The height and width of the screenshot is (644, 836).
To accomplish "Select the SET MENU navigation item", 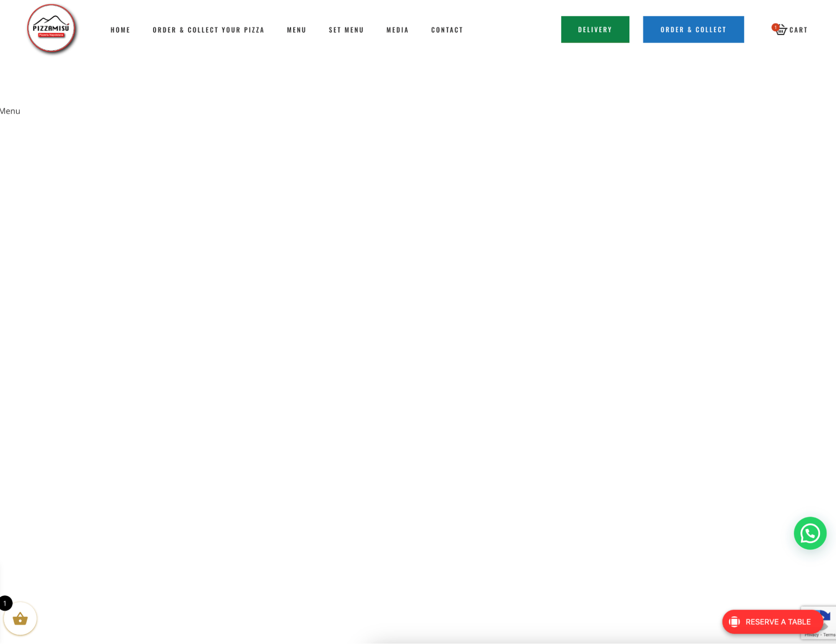I will (x=346, y=29).
